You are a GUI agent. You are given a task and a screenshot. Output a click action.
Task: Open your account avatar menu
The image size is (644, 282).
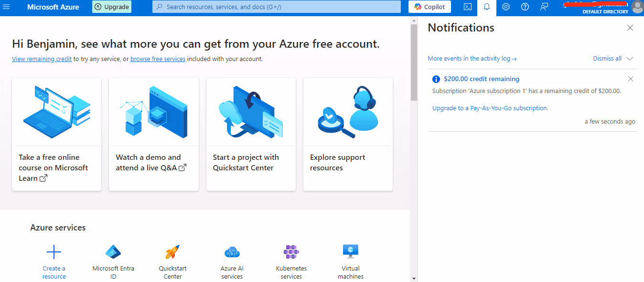coord(637,7)
